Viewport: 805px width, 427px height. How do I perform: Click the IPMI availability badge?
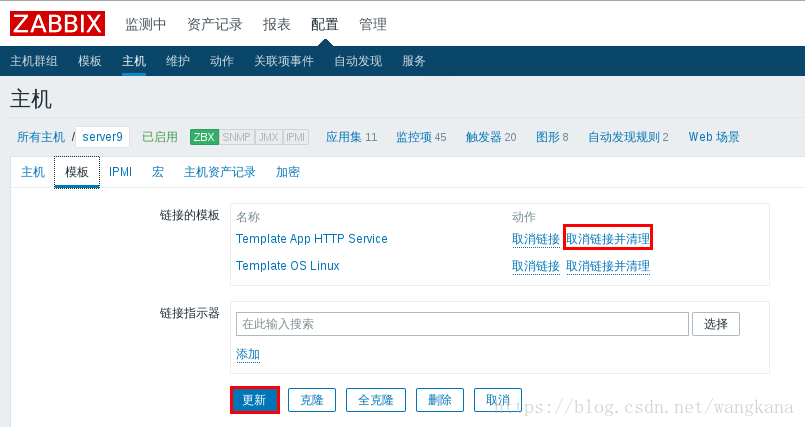click(x=296, y=137)
